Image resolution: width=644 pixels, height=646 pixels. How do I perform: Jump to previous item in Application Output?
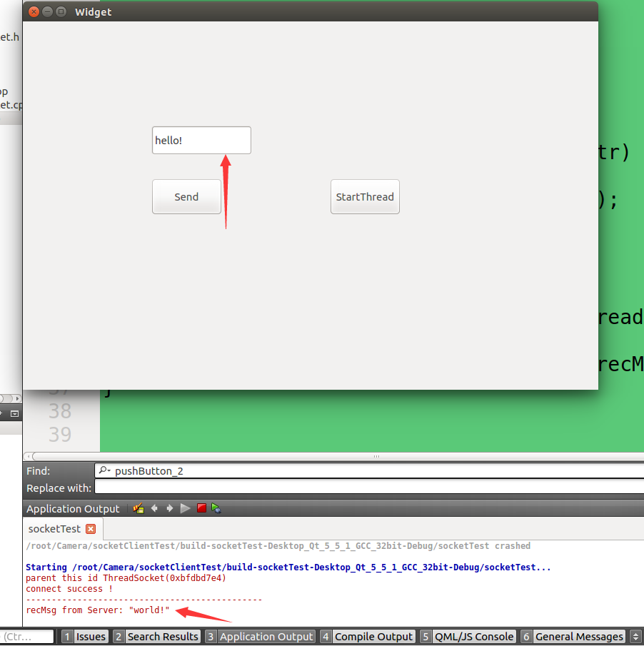click(154, 508)
